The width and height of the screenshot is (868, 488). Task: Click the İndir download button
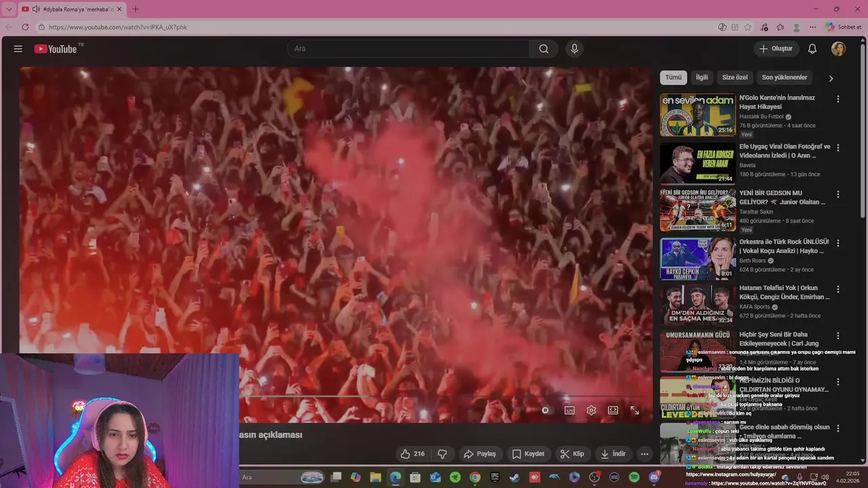click(x=613, y=454)
